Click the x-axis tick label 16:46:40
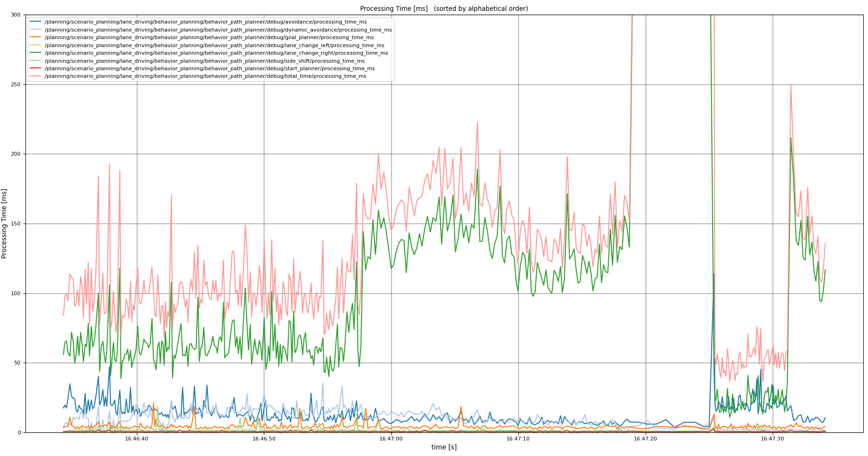The image size is (868, 456). click(x=137, y=439)
